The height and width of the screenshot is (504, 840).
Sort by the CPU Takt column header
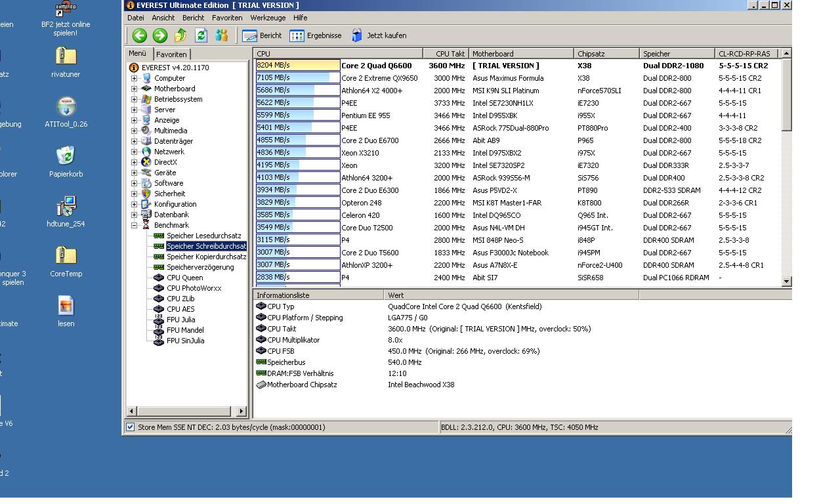[x=446, y=54]
